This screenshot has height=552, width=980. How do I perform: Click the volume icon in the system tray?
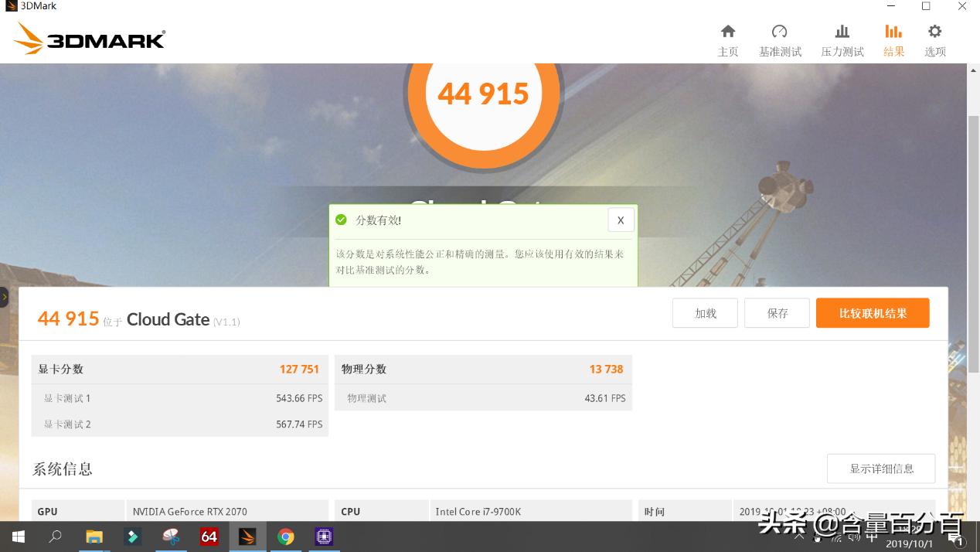point(853,537)
